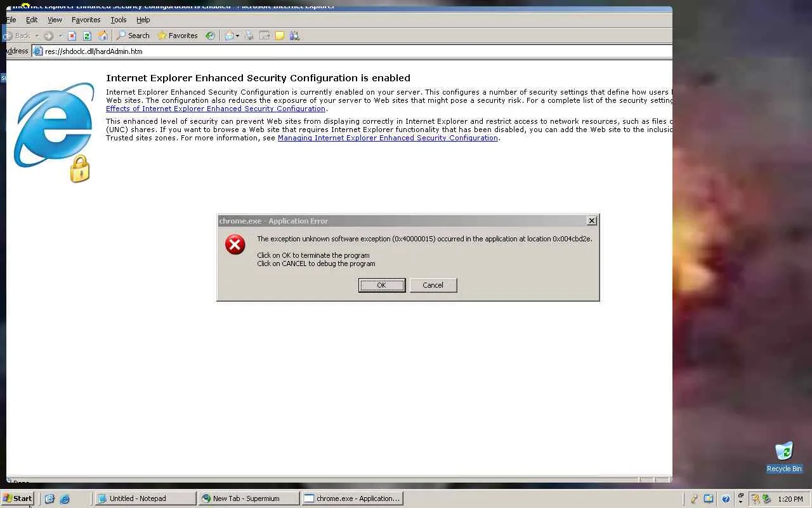Click the Back arrow icon in Internet Explorer
The image size is (812, 508).
click(8, 36)
